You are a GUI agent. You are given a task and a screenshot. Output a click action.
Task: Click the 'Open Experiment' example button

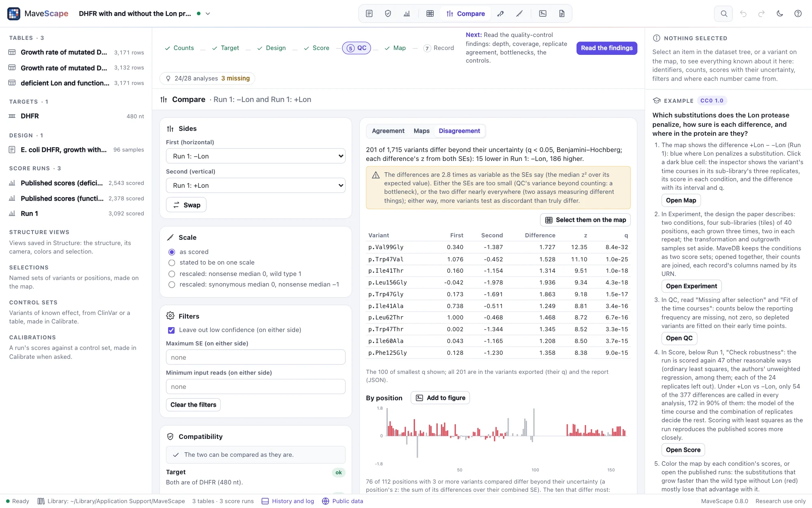tap(691, 286)
